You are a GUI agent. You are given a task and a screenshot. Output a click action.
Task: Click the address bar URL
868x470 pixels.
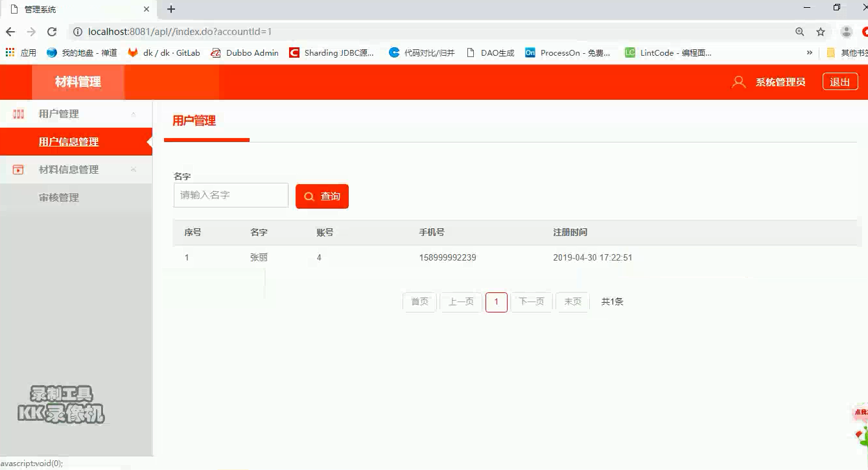click(x=180, y=32)
